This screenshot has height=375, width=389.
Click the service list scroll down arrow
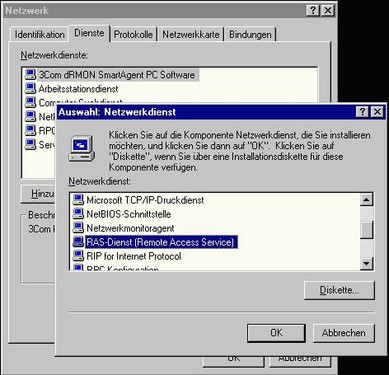click(367, 264)
